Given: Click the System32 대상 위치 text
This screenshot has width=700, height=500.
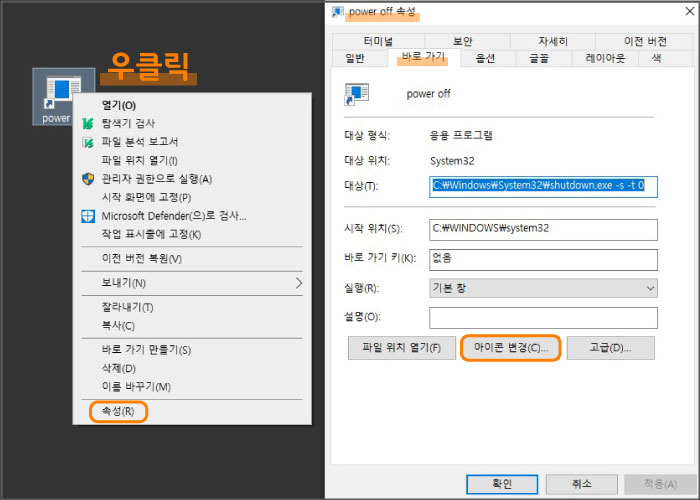Looking at the screenshot, I should pyautogui.click(x=452, y=161).
